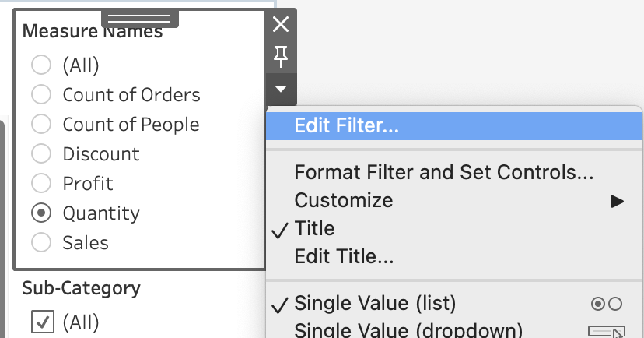This screenshot has height=338, width=644.
Task: Select Count of People radio button
Action: pyautogui.click(x=41, y=125)
